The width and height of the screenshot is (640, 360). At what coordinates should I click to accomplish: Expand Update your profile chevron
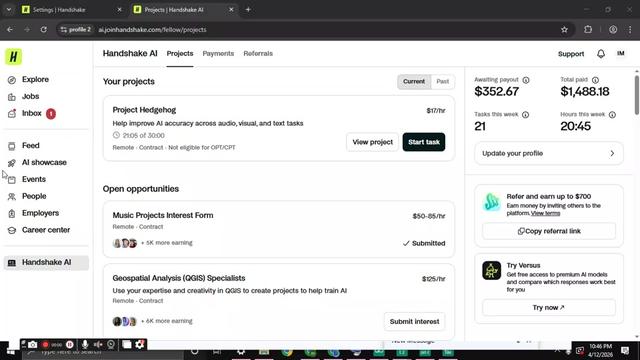coord(612,153)
